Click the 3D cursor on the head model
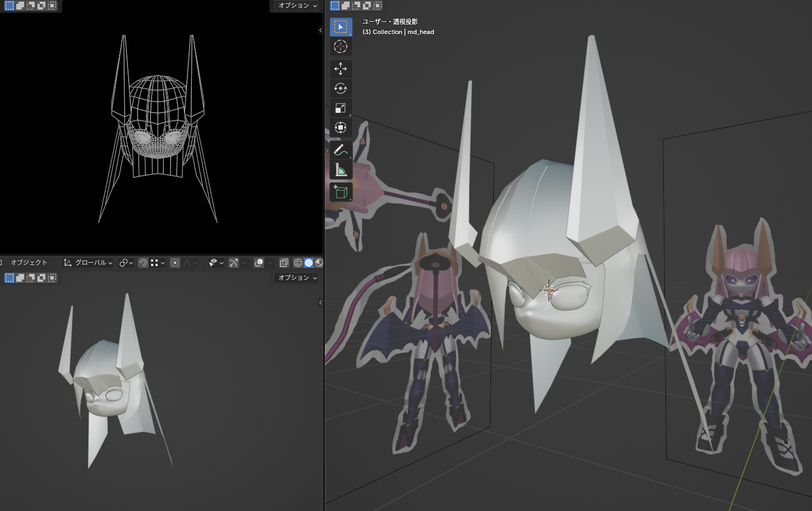This screenshot has width=812, height=511. [549, 290]
